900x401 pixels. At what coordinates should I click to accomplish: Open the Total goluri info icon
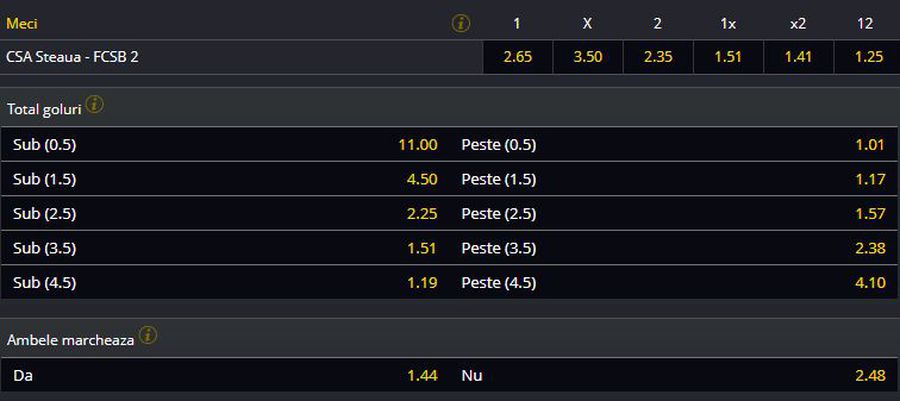tap(95, 105)
